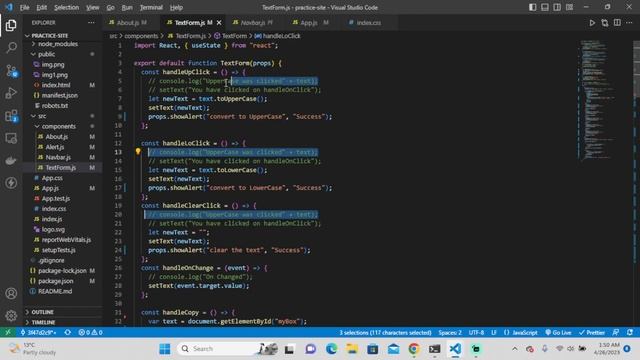This screenshot has width=640, height=360.
Task: Open Microsoft Edge from the taskbar
Action: pos(331,349)
